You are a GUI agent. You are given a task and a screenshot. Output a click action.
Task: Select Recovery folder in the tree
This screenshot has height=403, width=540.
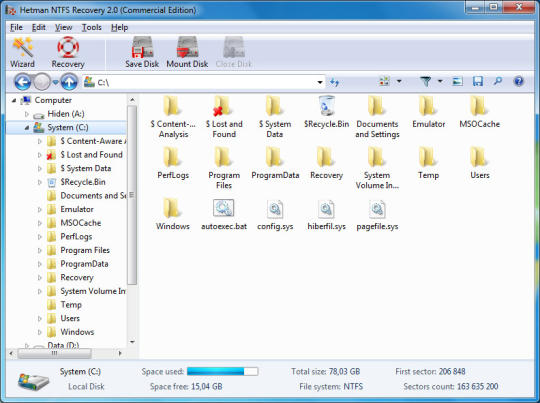pos(77,278)
